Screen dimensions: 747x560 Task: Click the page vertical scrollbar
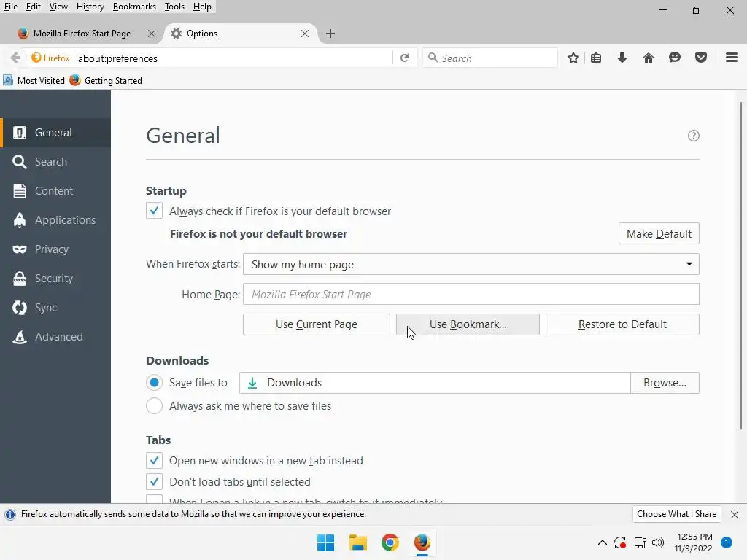tap(741, 265)
